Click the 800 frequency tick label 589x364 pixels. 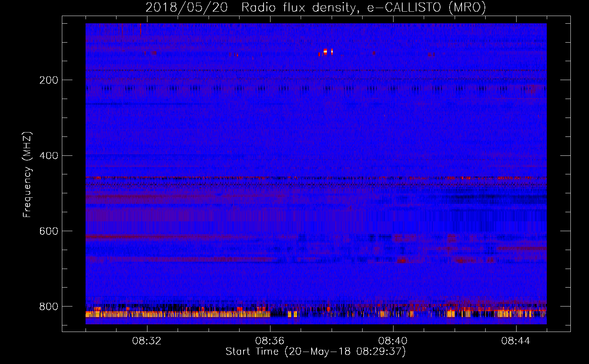click(x=49, y=306)
